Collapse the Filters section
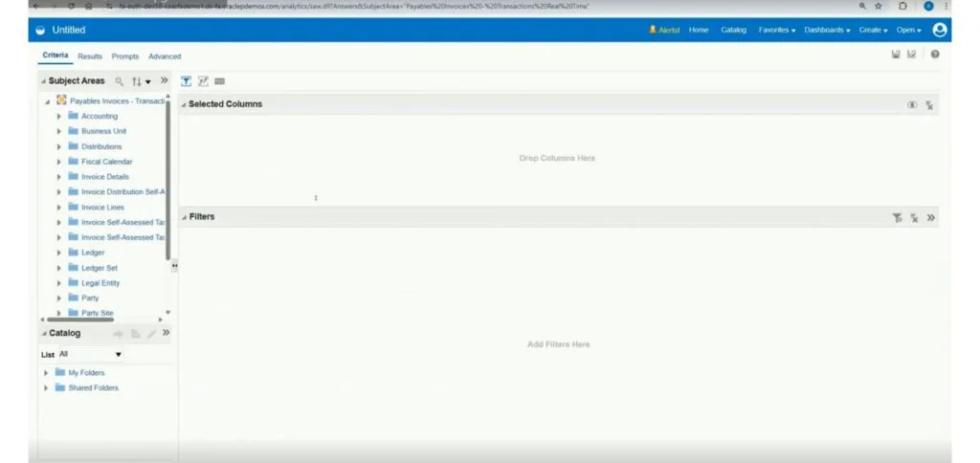 click(x=184, y=217)
